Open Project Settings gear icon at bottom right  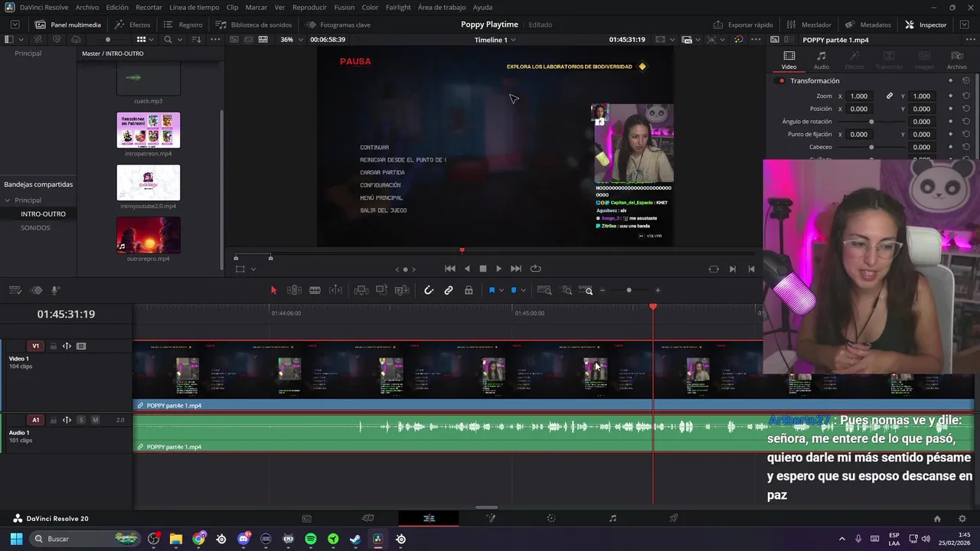click(x=962, y=518)
